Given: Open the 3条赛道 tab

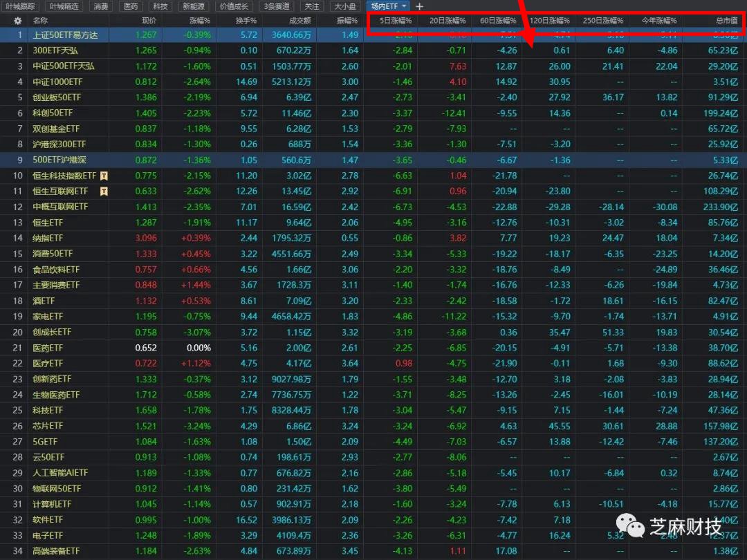Looking at the screenshot, I should (277, 6).
